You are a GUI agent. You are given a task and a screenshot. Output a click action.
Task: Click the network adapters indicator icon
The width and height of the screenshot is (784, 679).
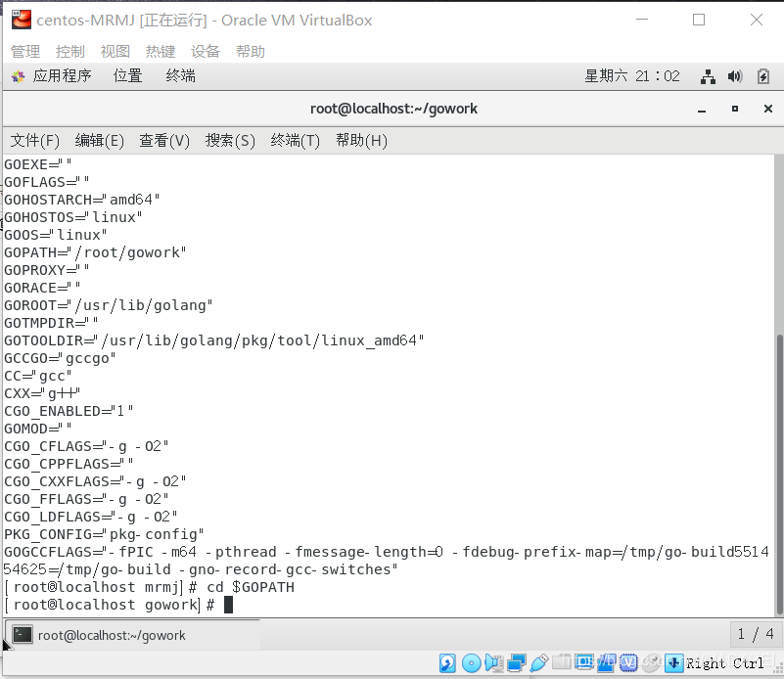516,663
